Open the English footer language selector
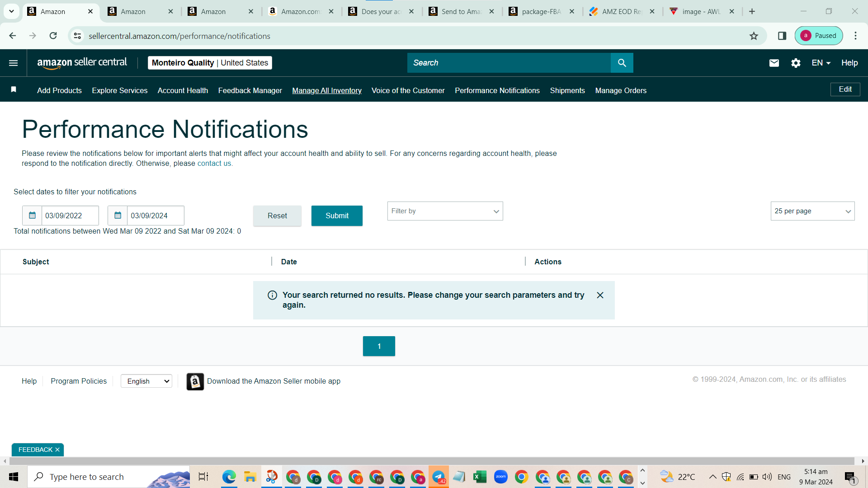Viewport: 868px width, 488px height. [x=146, y=381]
